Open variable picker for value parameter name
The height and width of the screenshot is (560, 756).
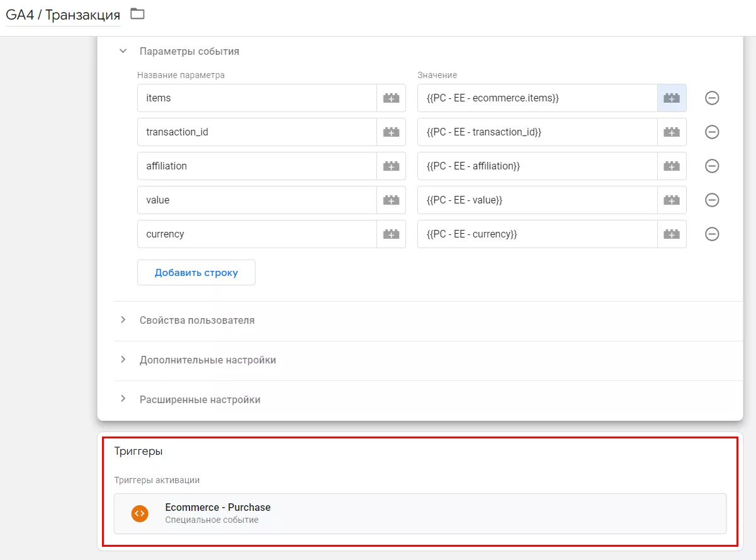coord(392,200)
